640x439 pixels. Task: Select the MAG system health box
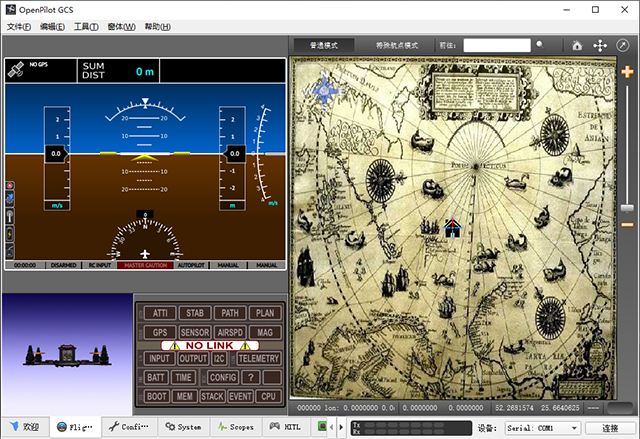pos(265,332)
